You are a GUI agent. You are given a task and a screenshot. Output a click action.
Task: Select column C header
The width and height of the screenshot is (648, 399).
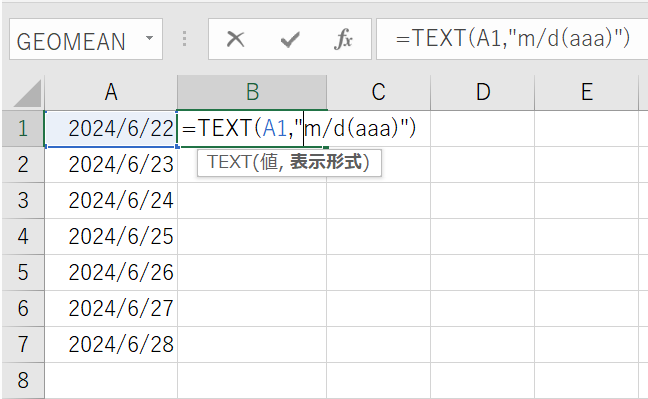pyautogui.click(x=379, y=92)
